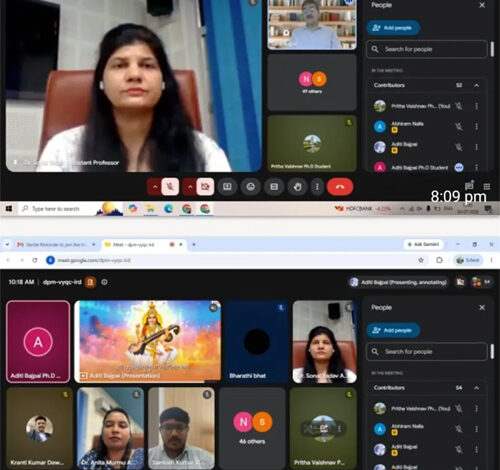
Task: Click the blue more badge on Aditi Bajpai Ph.D Student row
Action: [459, 167]
